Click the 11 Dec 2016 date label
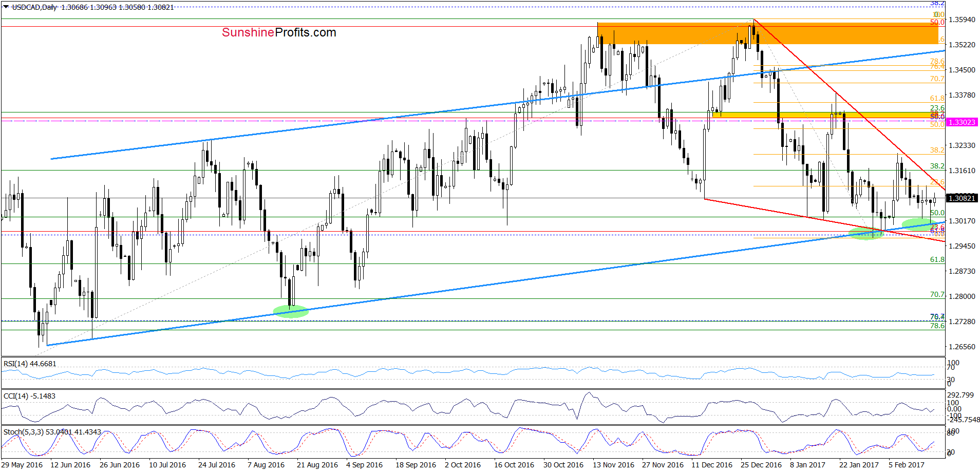The width and height of the screenshot is (980, 472). (x=712, y=465)
